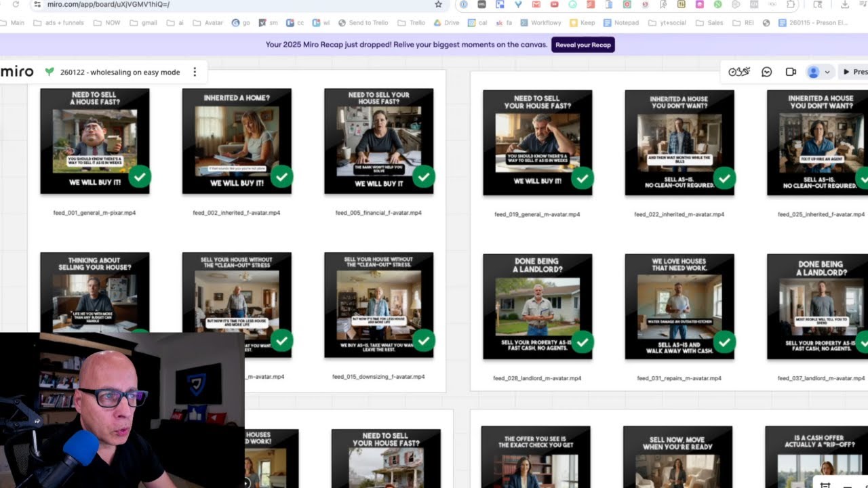This screenshot has width=868, height=488.
Task: Open the go Google bookmark
Action: [x=241, y=22]
